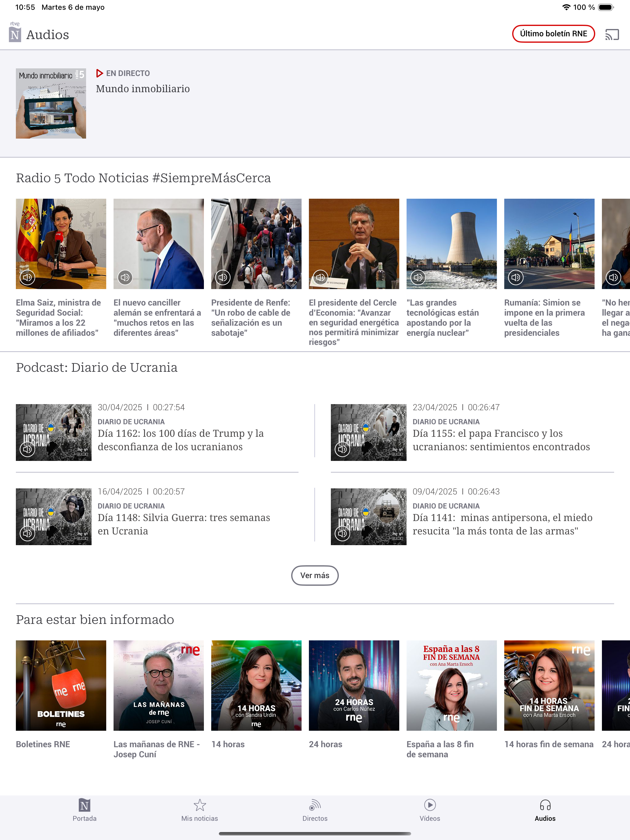Screen dimensions: 630x840
Task: Tap the Directos broadcast icon
Action: pyautogui.click(x=315, y=805)
